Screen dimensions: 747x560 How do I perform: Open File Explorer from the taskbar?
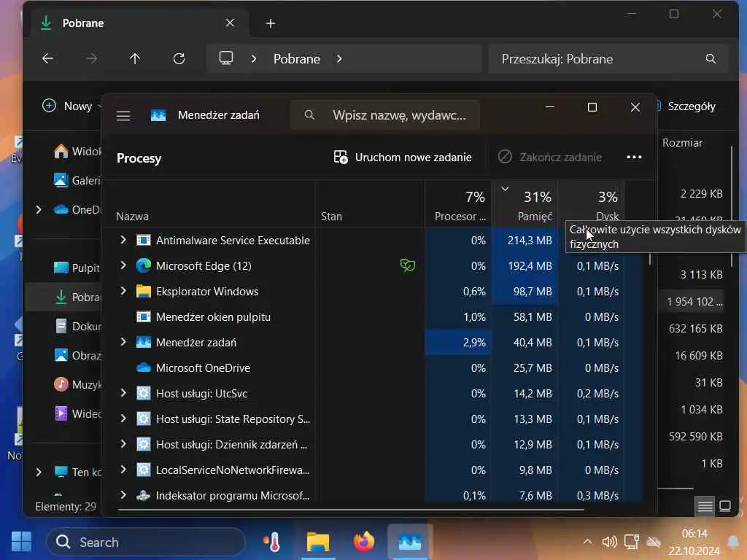[318, 542]
